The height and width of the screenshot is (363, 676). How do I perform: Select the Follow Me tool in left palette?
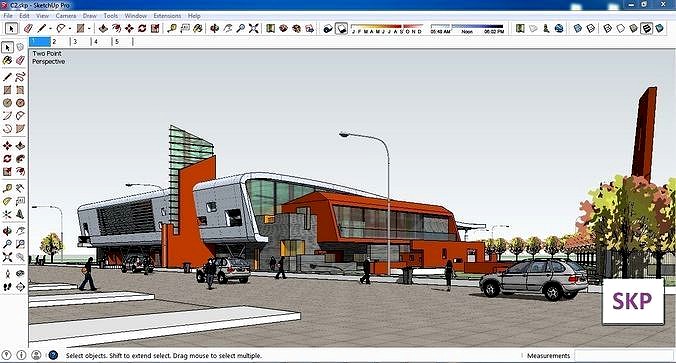click(20, 159)
